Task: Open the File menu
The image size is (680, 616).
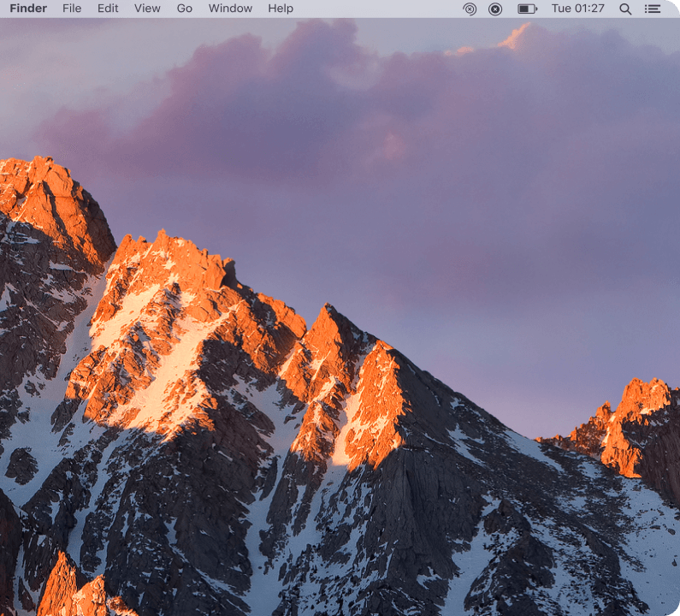Action: (72, 9)
